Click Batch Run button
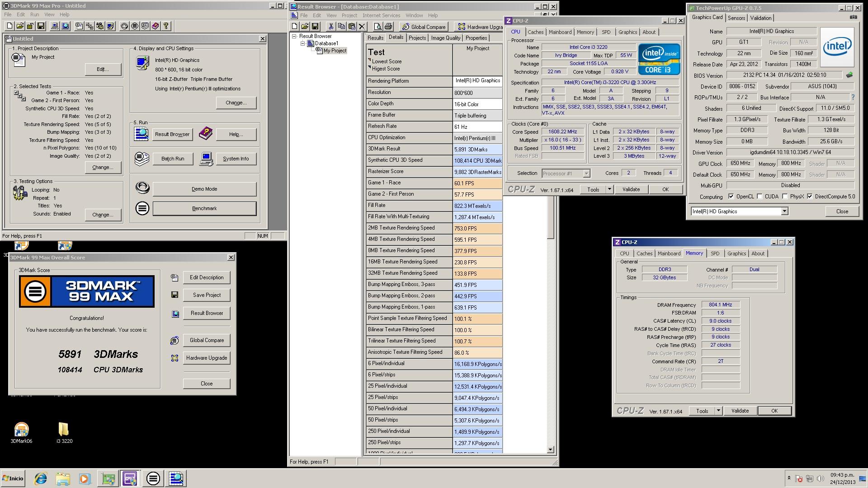868x488 pixels. click(x=173, y=159)
